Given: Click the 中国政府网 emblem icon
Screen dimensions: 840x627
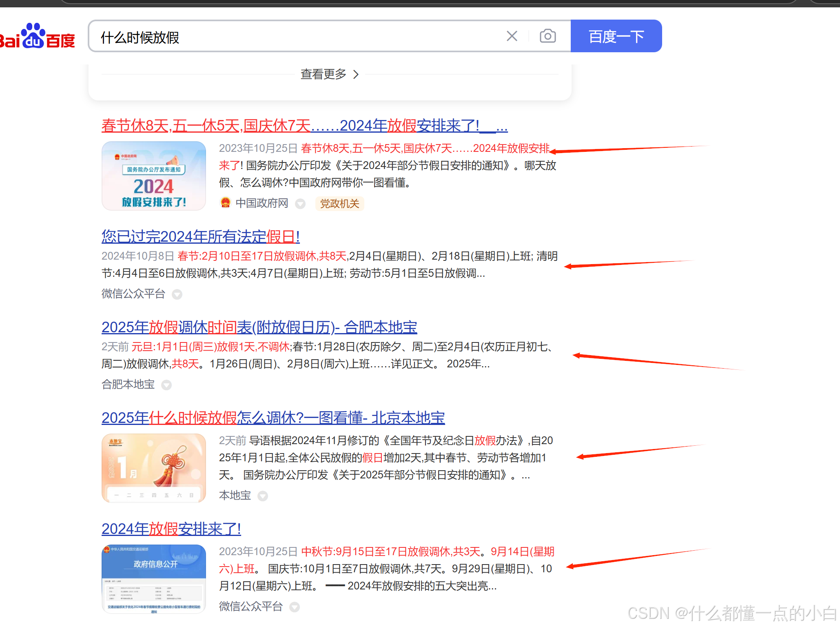Looking at the screenshot, I should pos(226,203).
